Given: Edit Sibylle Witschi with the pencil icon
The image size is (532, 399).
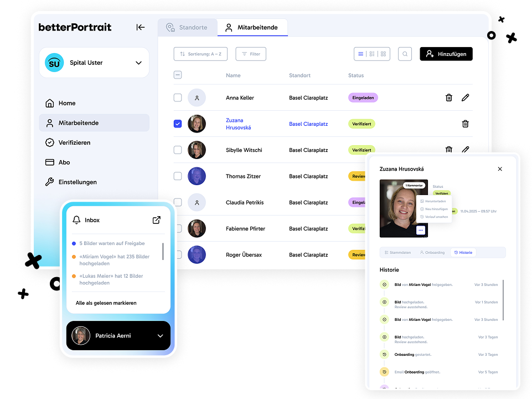Looking at the screenshot, I should coord(465,150).
